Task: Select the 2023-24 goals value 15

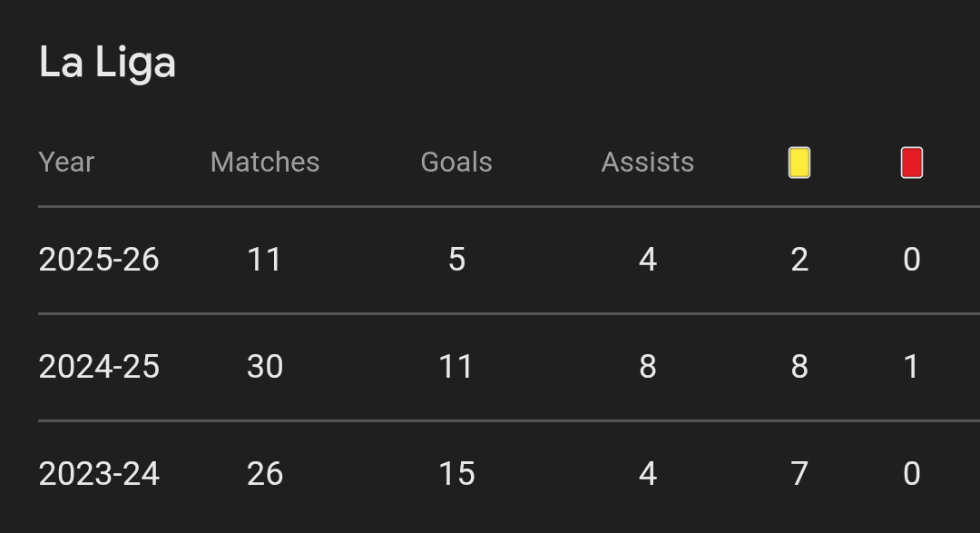Action: point(456,474)
